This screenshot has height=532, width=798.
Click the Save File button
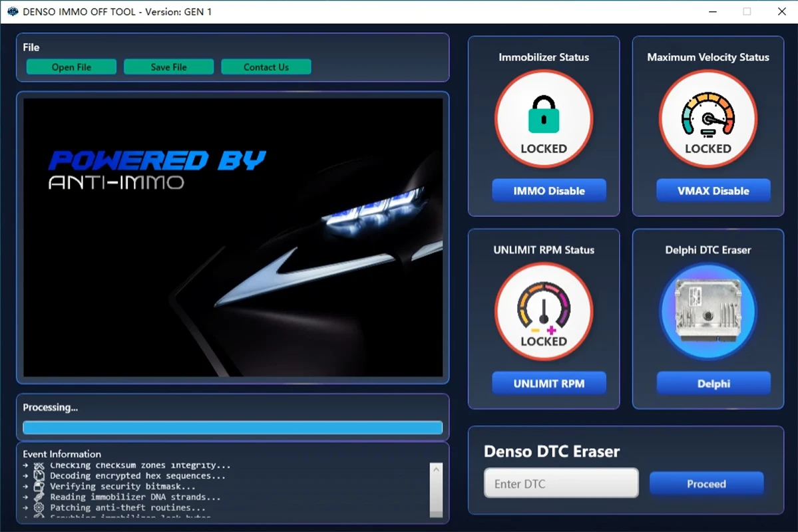[168, 67]
